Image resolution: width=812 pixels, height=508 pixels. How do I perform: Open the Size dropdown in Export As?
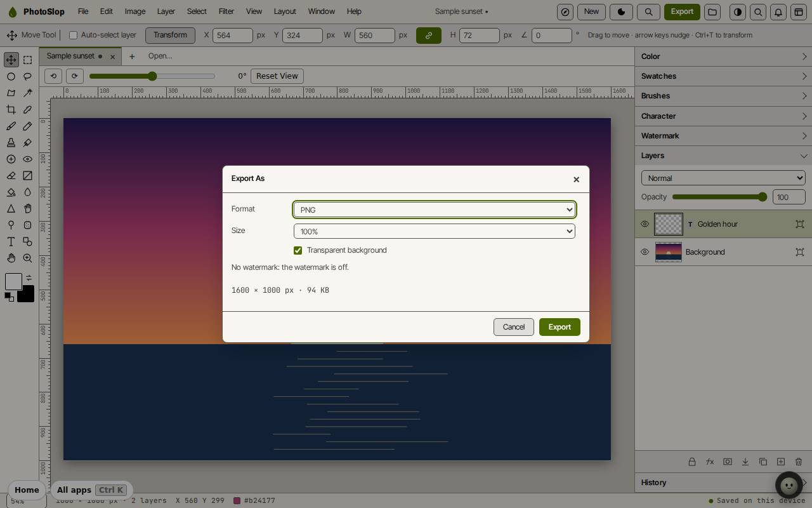tap(435, 231)
